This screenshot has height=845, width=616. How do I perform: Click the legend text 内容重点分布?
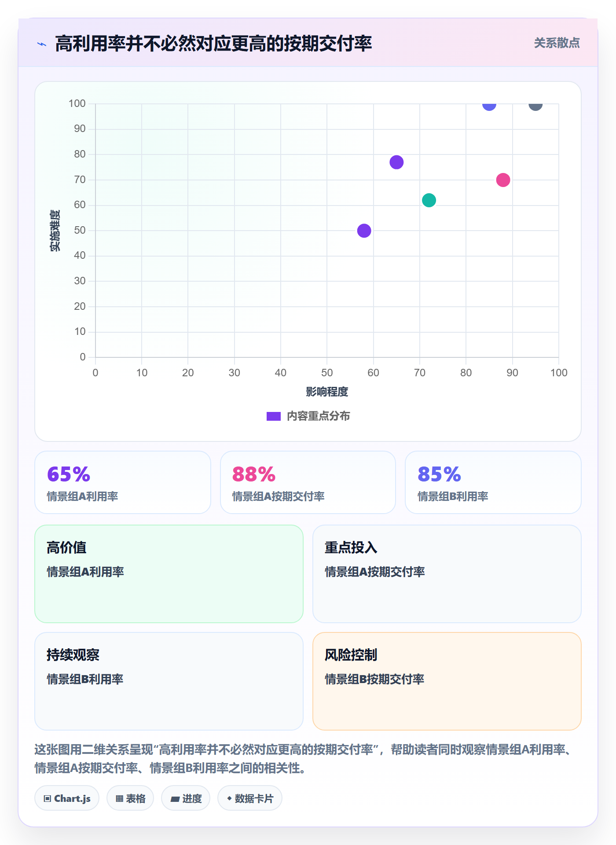click(x=318, y=416)
